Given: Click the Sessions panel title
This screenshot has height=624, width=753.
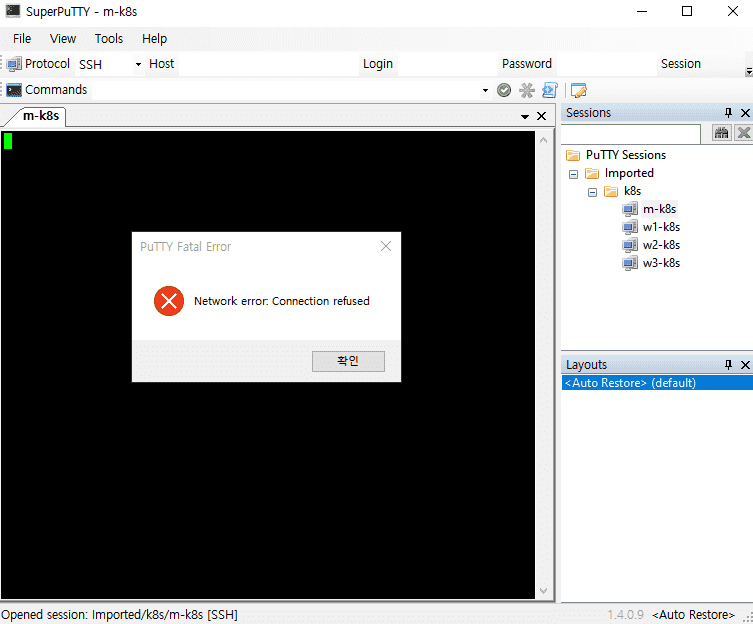Looking at the screenshot, I should (x=588, y=113).
